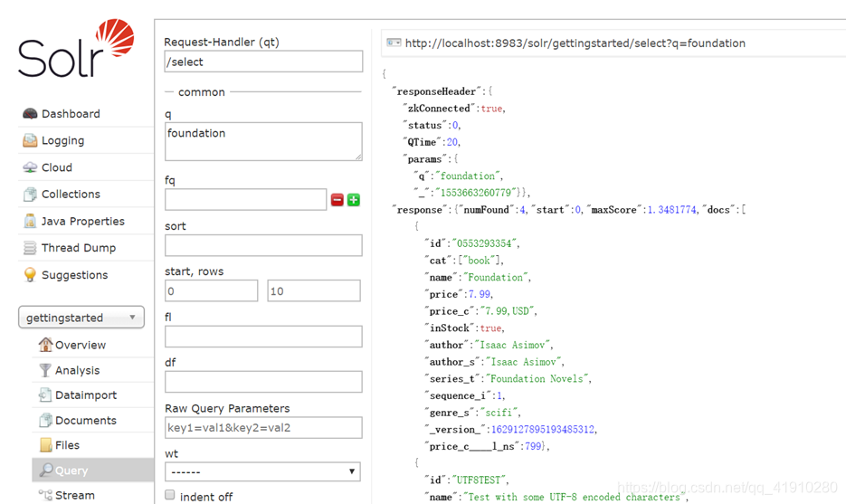This screenshot has width=846, height=504.
Task: Open Thread Dump page
Action: [x=79, y=248]
